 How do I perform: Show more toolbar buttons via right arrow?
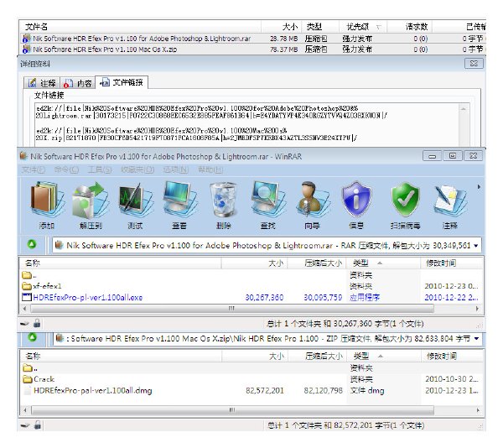tap(479, 186)
